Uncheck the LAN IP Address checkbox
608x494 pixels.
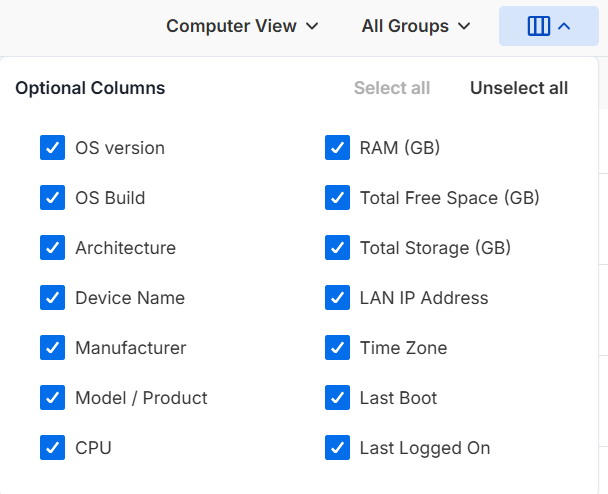(x=337, y=297)
